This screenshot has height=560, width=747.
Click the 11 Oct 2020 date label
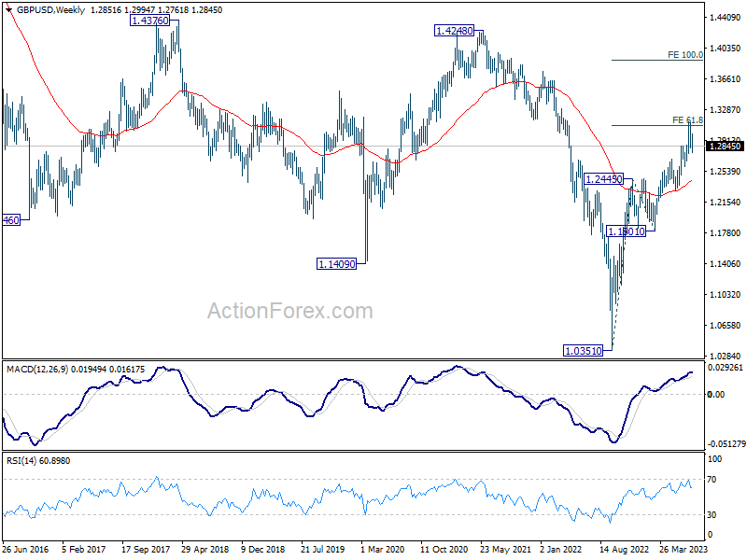pos(444,550)
